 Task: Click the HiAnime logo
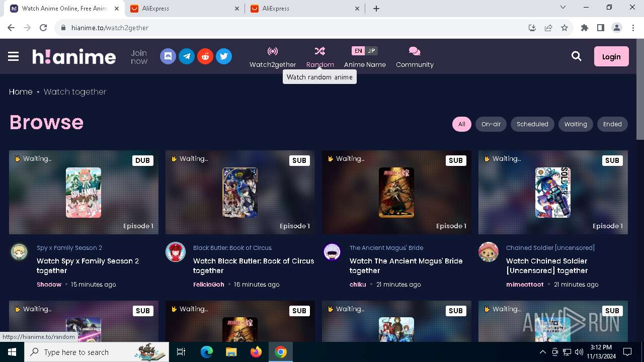point(74,57)
